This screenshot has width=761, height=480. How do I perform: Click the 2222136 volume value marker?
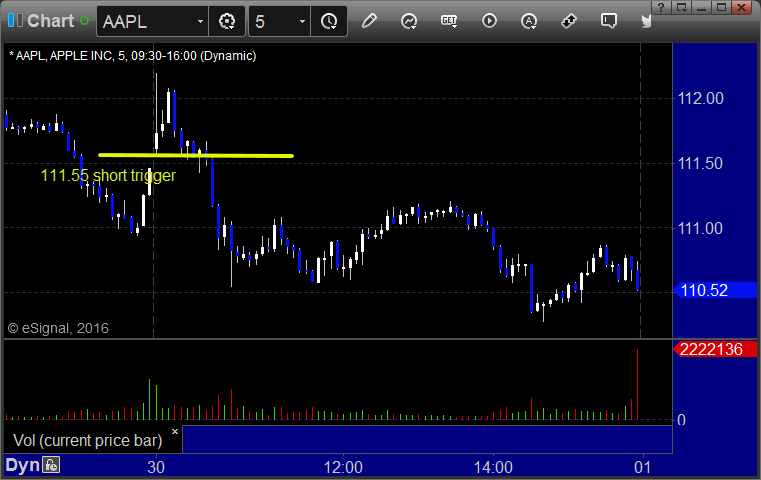715,349
